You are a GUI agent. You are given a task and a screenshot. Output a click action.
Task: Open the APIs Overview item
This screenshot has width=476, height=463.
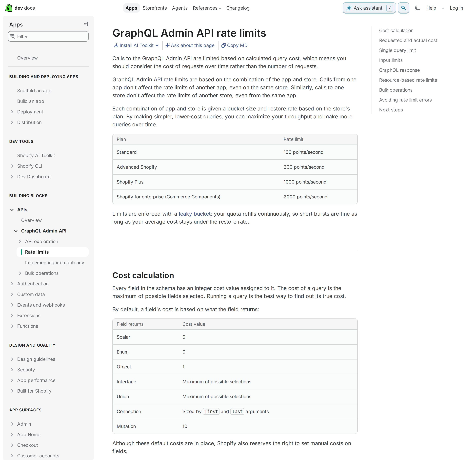coord(31,220)
